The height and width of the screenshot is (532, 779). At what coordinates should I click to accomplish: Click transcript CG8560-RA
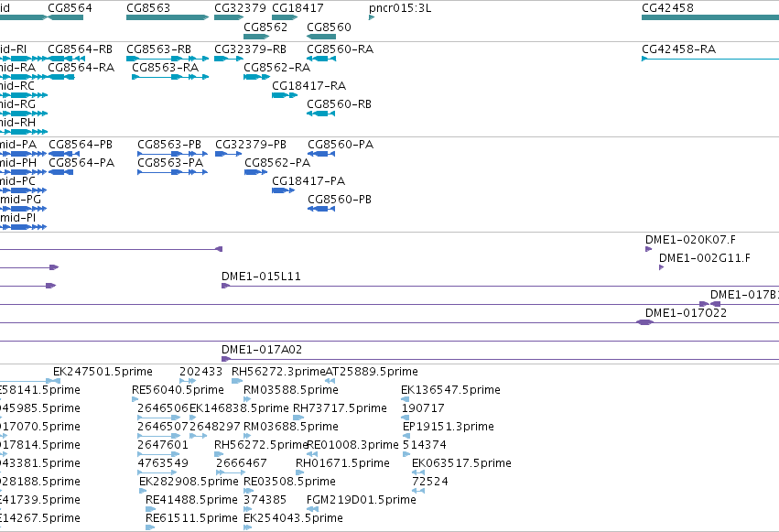click(321, 59)
